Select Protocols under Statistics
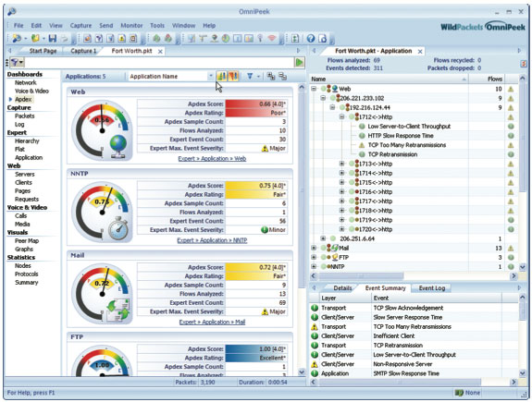This screenshot has width=532, height=402. pyautogui.click(x=27, y=274)
